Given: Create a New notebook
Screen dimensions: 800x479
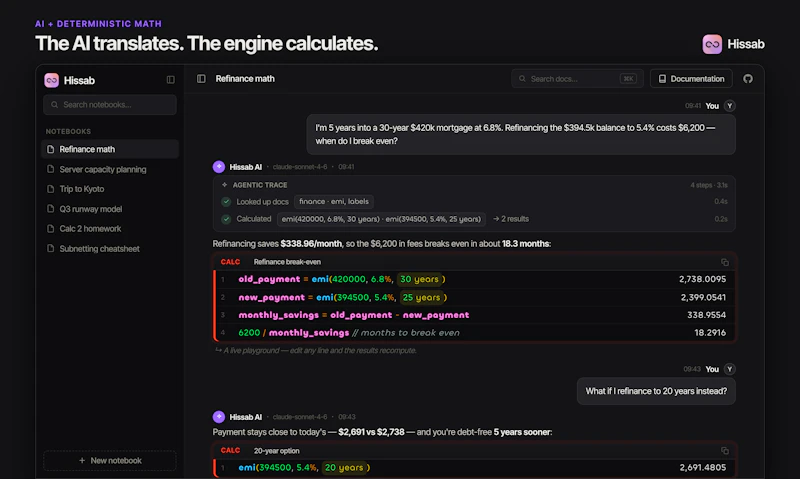Looking at the screenshot, I should [110, 461].
